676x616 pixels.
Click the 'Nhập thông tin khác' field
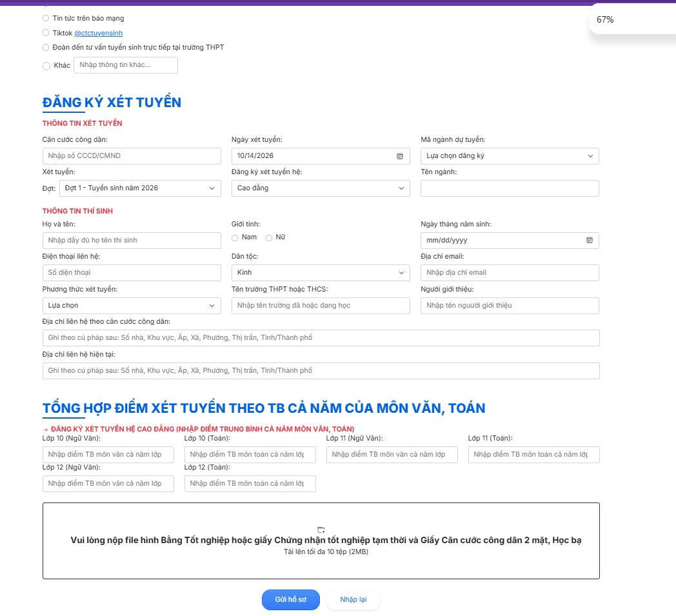tap(125, 65)
